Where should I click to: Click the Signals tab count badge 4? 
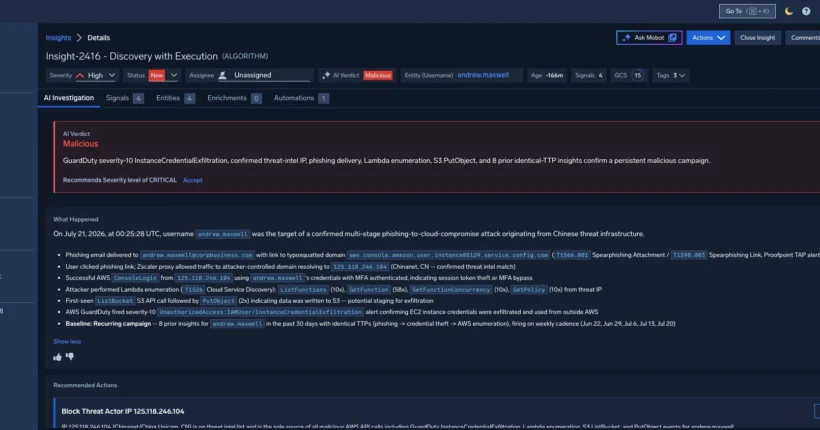[138, 98]
